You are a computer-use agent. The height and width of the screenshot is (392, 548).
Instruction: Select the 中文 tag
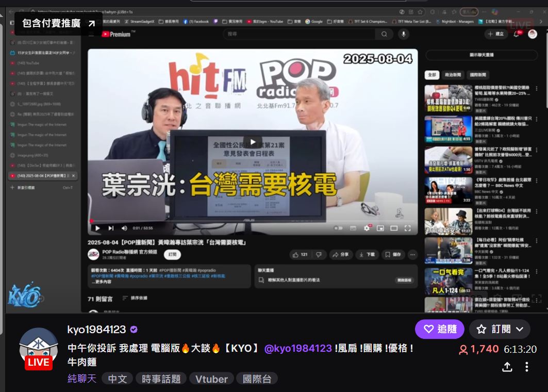pos(118,379)
